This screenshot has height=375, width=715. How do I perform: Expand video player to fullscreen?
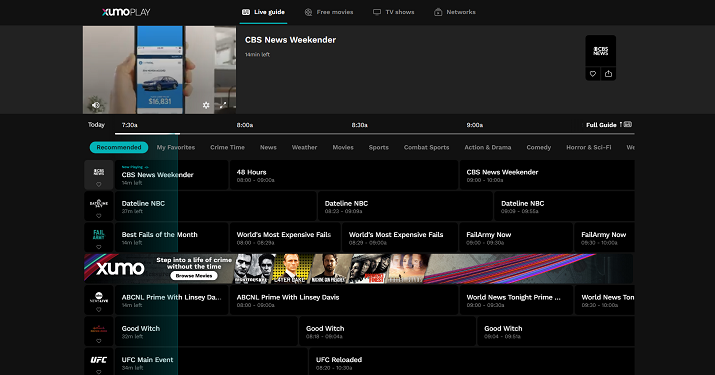[223, 105]
